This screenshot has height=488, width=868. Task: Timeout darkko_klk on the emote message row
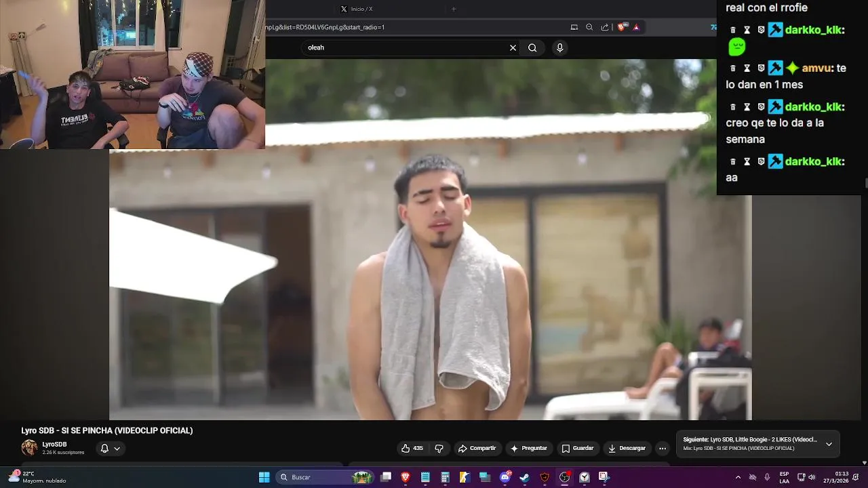(747, 30)
